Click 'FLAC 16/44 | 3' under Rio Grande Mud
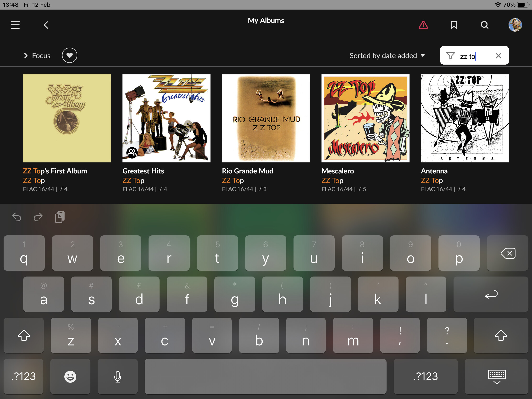 pyautogui.click(x=244, y=189)
